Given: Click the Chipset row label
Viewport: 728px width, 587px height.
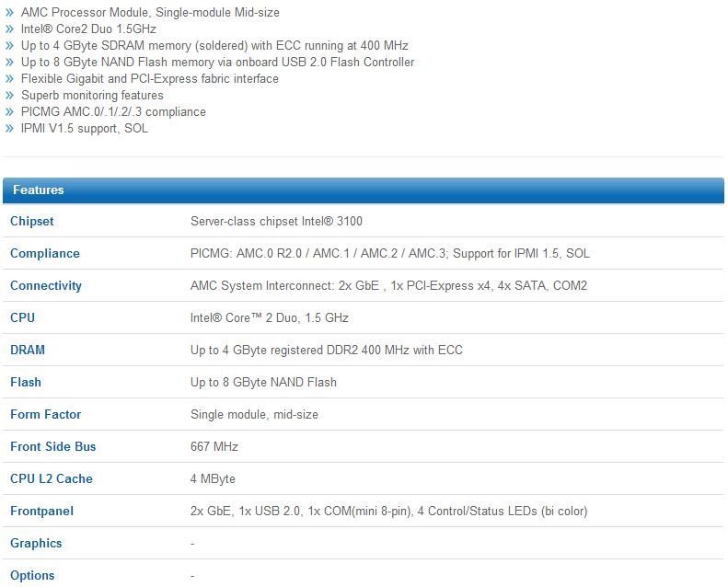Looking at the screenshot, I should coord(31,222).
